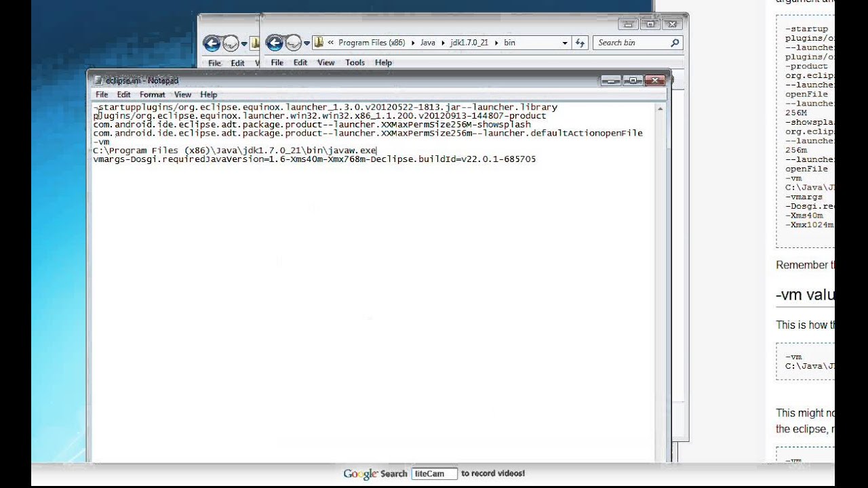Viewport: 868px width, 488px height.
Task: Open the Notepad Edit menu
Action: pos(123,95)
